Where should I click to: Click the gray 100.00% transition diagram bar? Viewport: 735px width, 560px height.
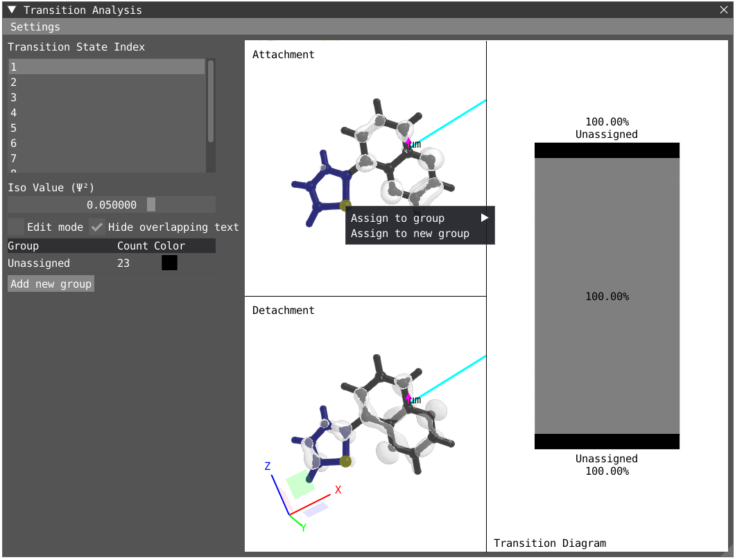[607, 296]
